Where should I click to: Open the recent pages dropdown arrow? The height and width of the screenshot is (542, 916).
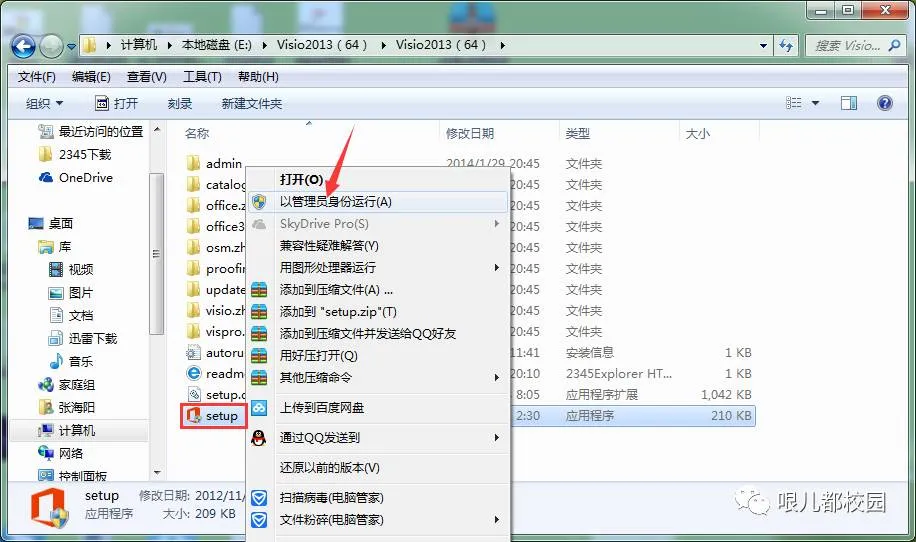pyautogui.click(x=71, y=46)
